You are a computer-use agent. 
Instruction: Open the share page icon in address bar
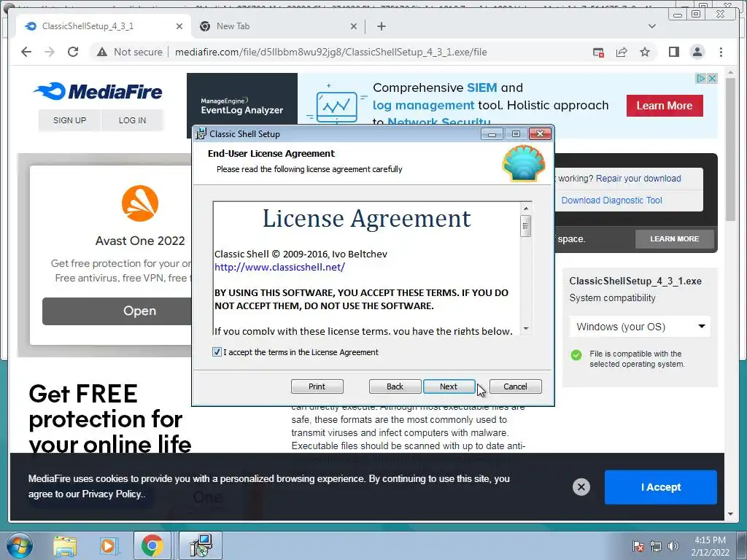622,52
